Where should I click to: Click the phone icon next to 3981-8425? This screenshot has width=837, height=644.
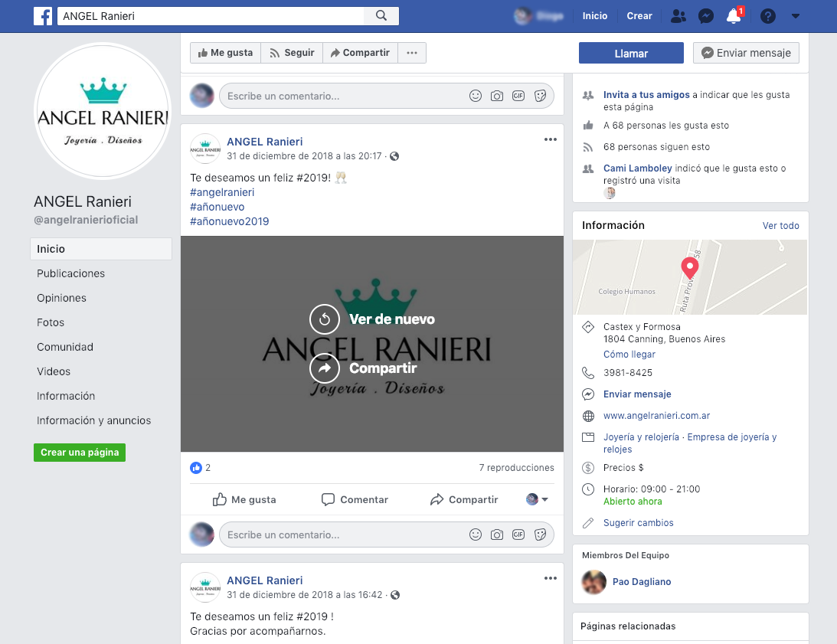[587, 373]
